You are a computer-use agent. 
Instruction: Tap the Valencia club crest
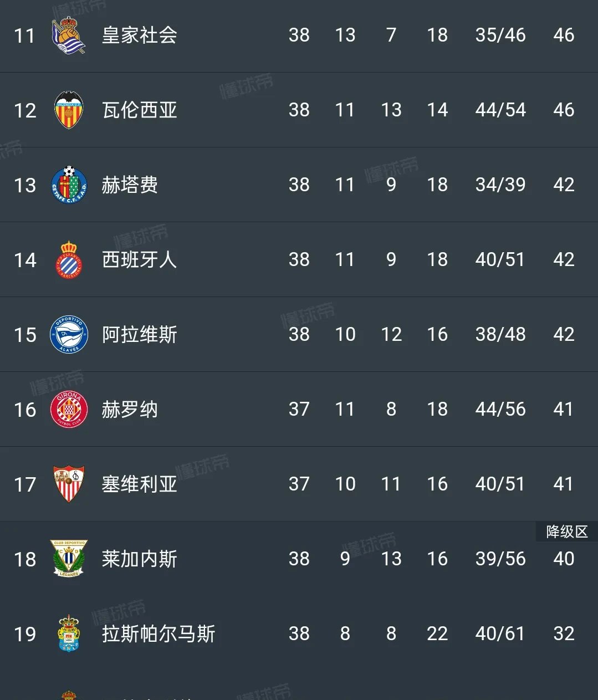tap(69, 110)
